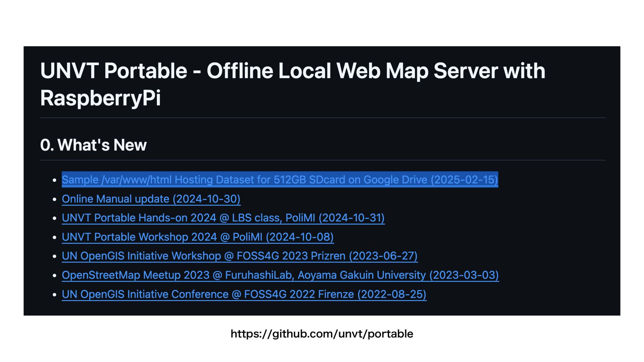
Task: Open the Online Manual update link
Action: 151,199
